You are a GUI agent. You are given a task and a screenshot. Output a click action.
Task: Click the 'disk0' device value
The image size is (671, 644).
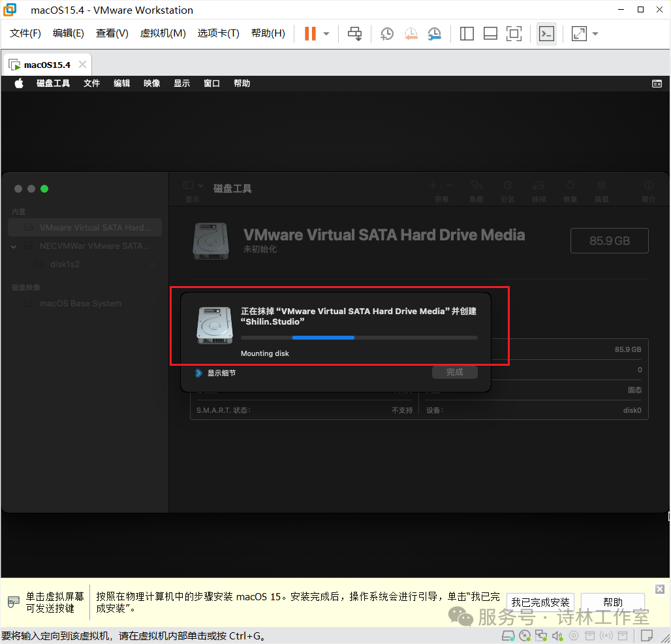point(632,410)
